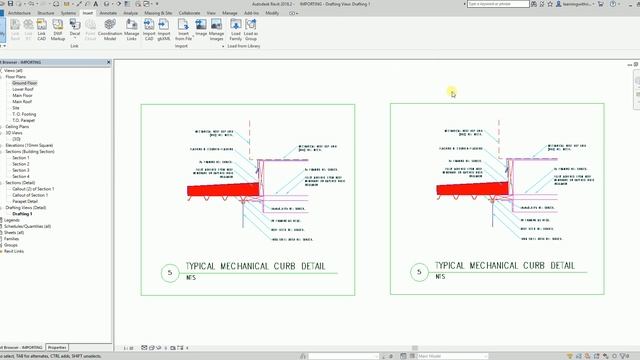Select Callout (2) of Section 1
Image resolution: width=640 pixels, height=360 pixels.
(x=33, y=189)
